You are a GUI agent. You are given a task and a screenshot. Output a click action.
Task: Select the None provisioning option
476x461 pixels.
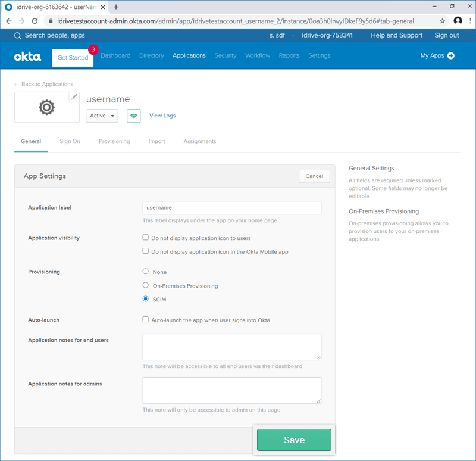click(x=146, y=271)
